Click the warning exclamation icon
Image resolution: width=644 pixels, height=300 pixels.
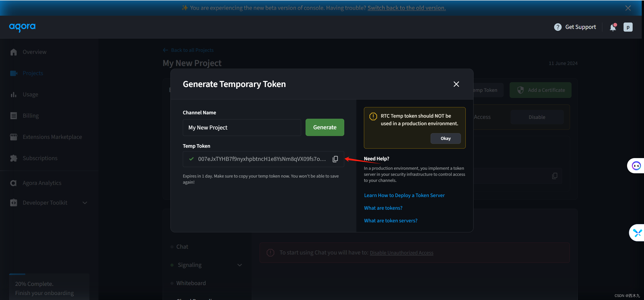[x=373, y=116]
